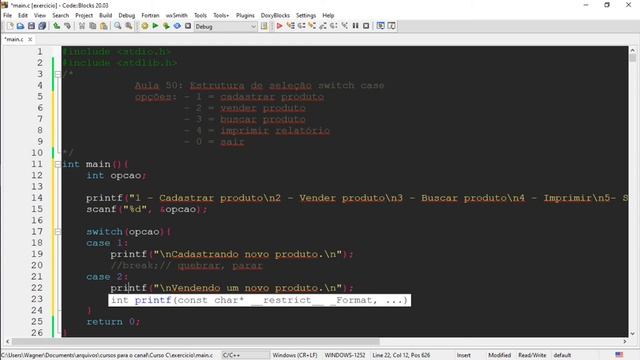Open the Tools menu
Screen dimensions: 640x360
tap(200, 15)
